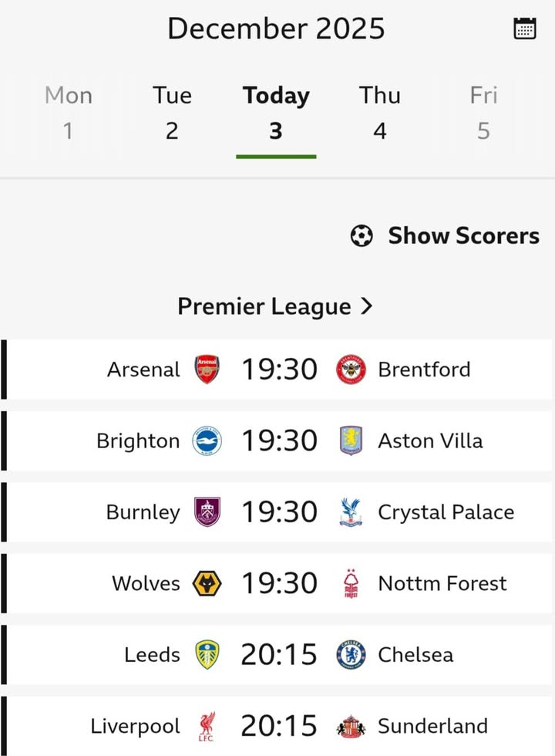The height and width of the screenshot is (756, 555).
Task: Click the Aston Villa crest
Action: click(x=351, y=440)
